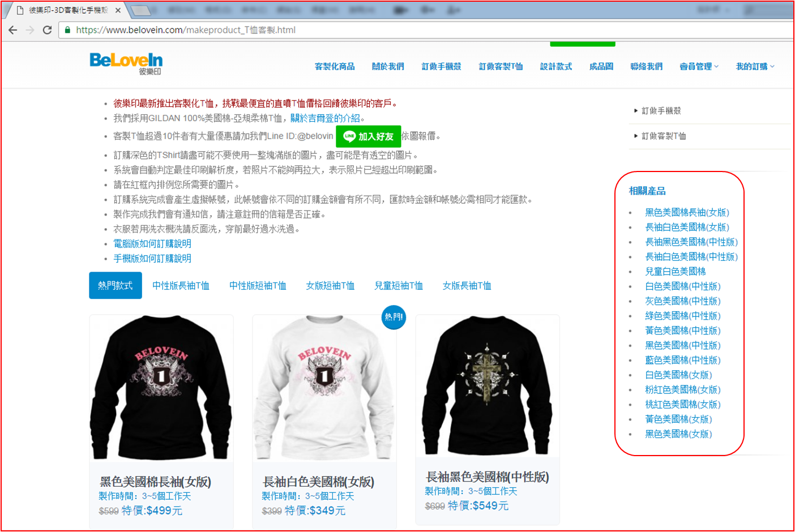Expand 訂做客製T恤 in the sidebar
Viewport: 795px width, 532px height.
click(x=663, y=136)
